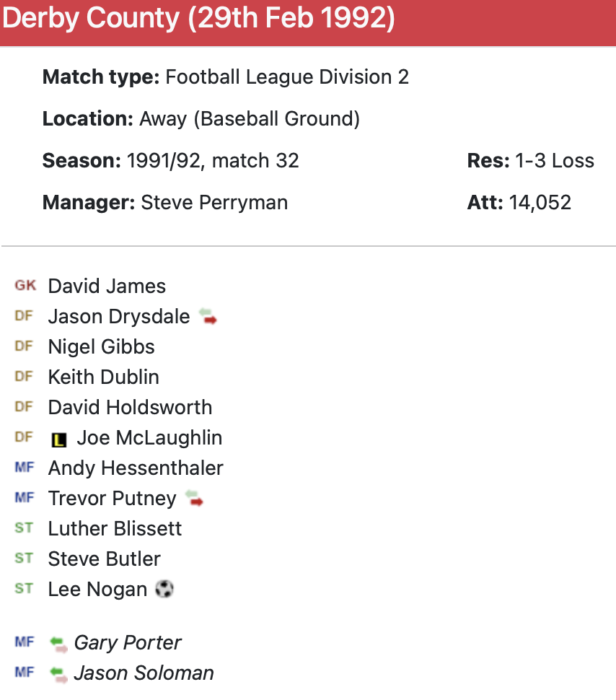
Task: Select player David Holdsworth
Action: [x=130, y=407]
